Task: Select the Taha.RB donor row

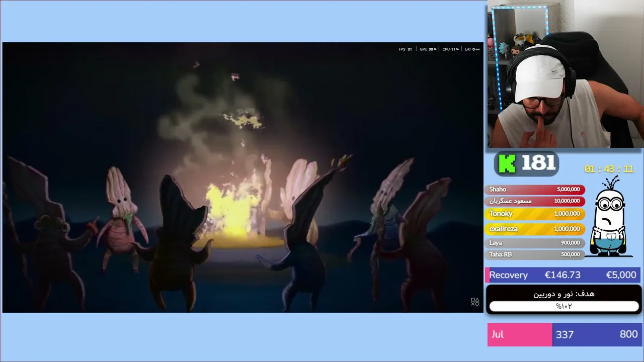Action: click(x=535, y=254)
